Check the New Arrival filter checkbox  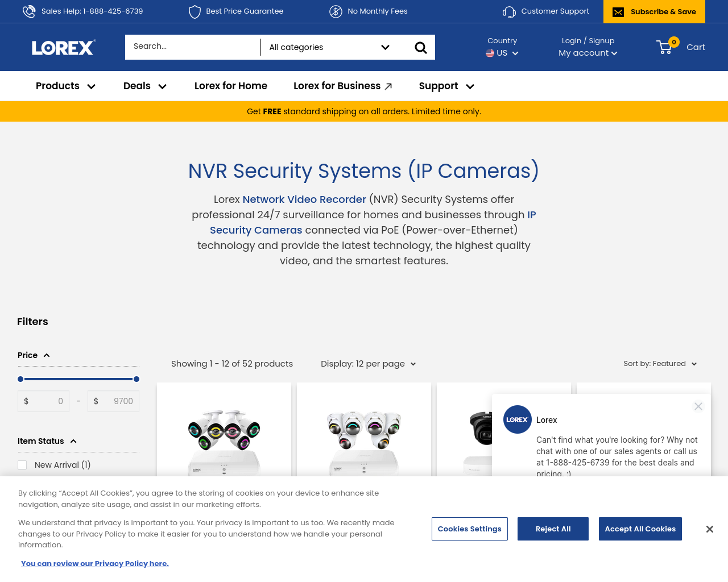[x=23, y=465]
